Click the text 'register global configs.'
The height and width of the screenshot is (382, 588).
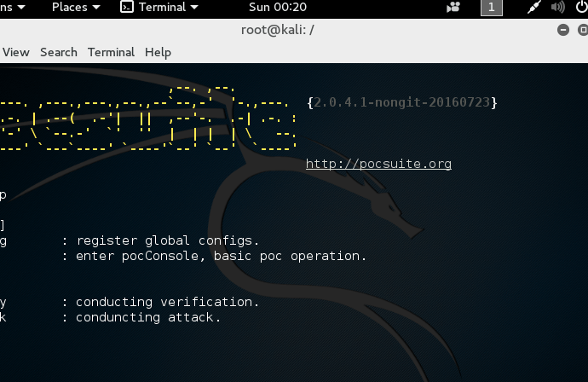pos(168,240)
